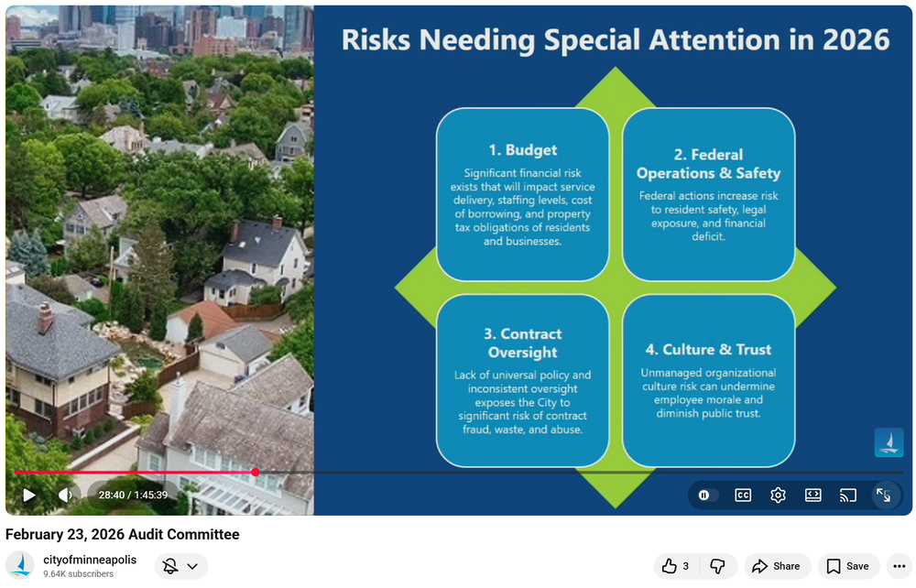Mute the video volume

point(65,495)
